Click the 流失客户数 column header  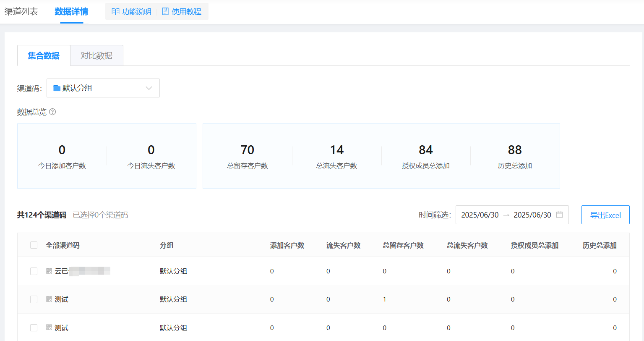coord(343,245)
